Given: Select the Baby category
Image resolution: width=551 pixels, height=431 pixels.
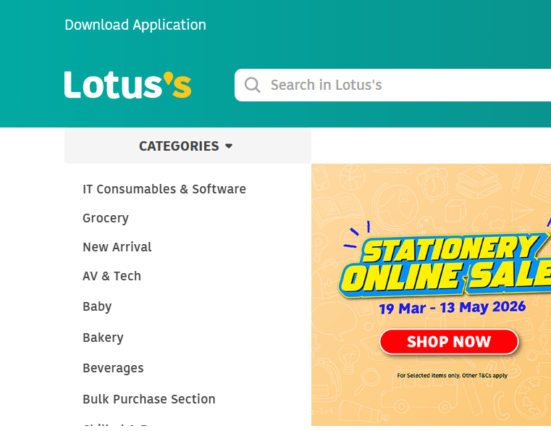Looking at the screenshot, I should pyautogui.click(x=97, y=306).
